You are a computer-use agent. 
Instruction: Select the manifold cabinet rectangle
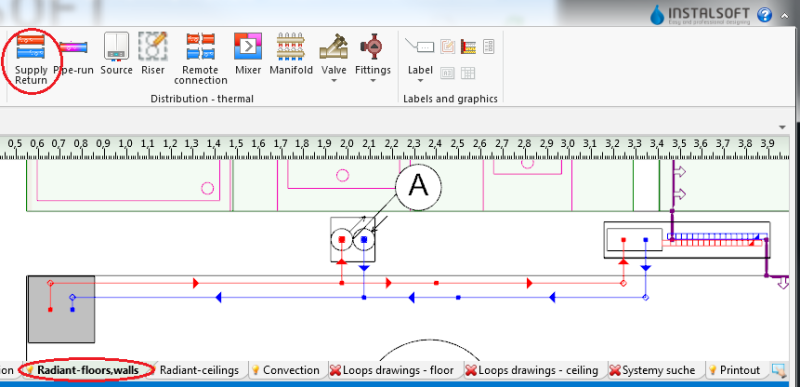[687, 240]
